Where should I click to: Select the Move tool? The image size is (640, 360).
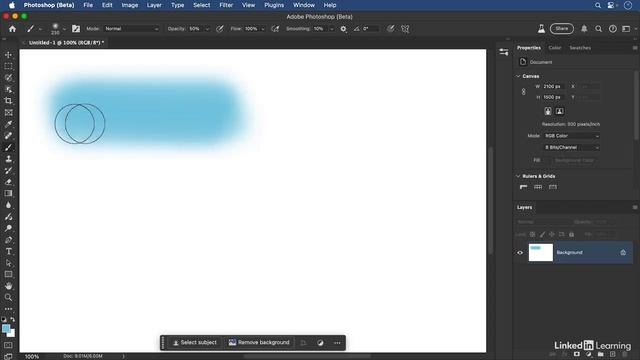[8, 55]
